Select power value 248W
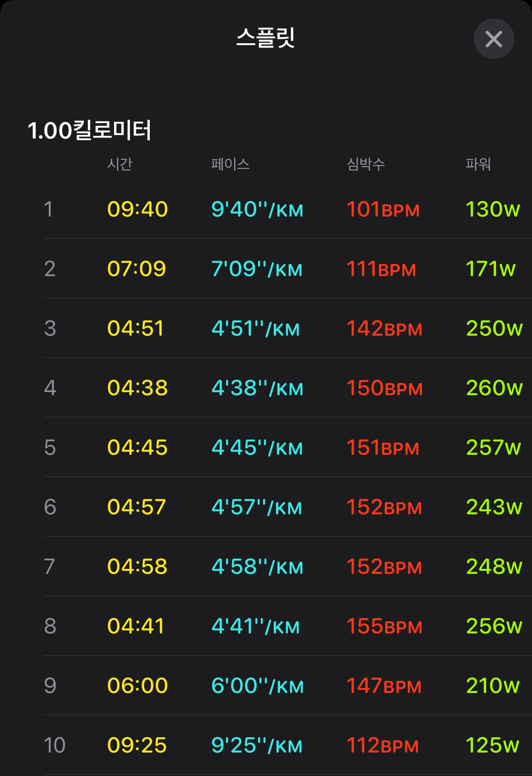This screenshot has height=776, width=532. click(495, 567)
